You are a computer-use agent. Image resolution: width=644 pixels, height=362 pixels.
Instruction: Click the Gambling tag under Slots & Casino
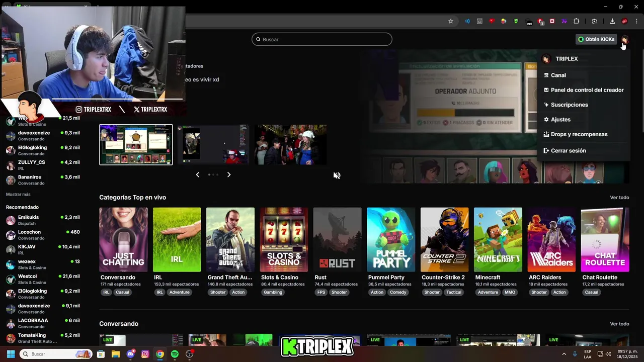(273, 292)
